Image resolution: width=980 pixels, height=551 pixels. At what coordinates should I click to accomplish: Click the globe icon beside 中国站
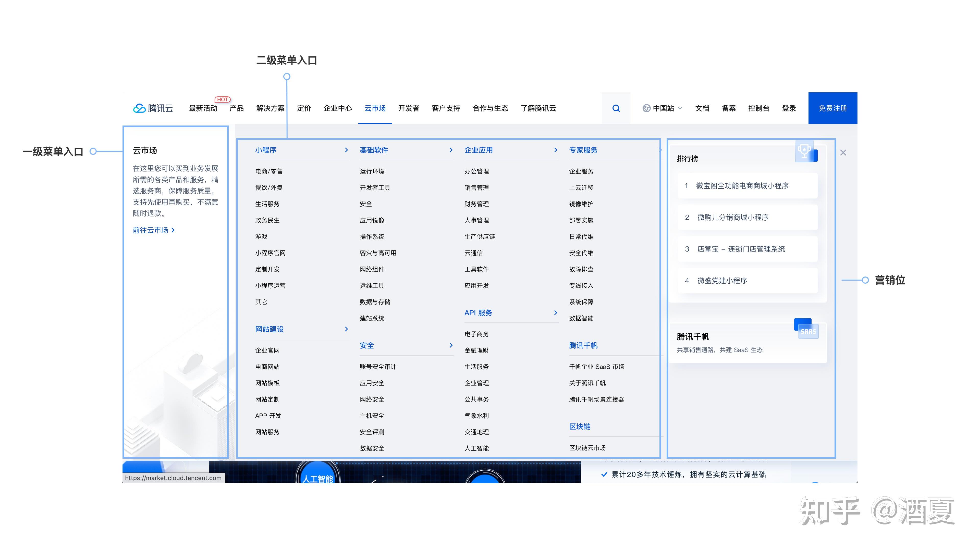coord(646,108)
